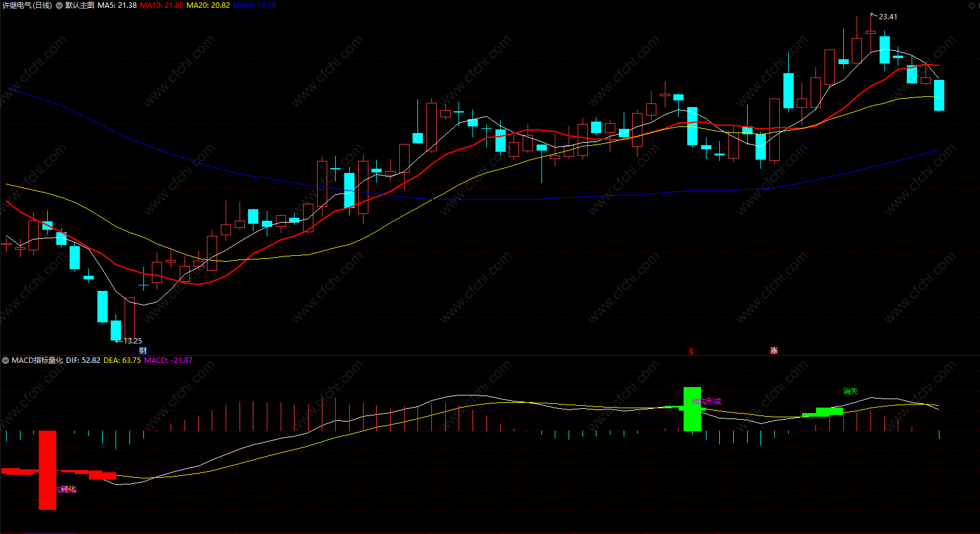980x534 pixels.
Task: Click the yellow DEA: 63.75 value
Action: [122, 360]
